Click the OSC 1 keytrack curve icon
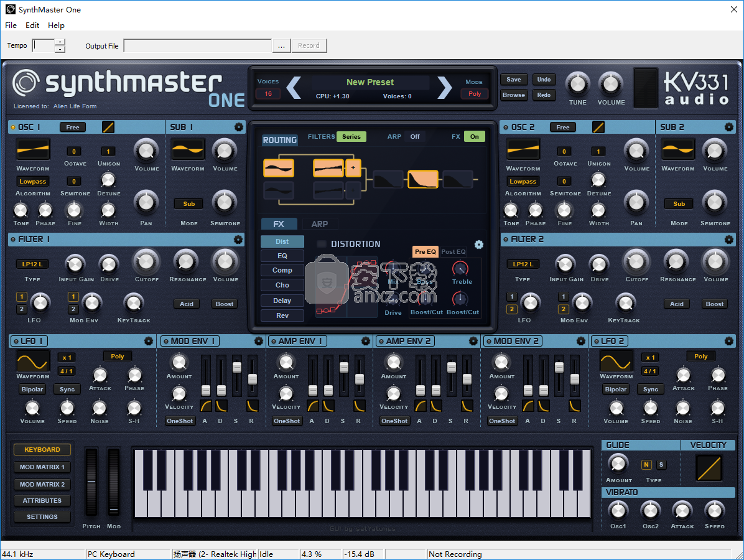Viewport: 744px width, 560px height. tap(108, 127)
